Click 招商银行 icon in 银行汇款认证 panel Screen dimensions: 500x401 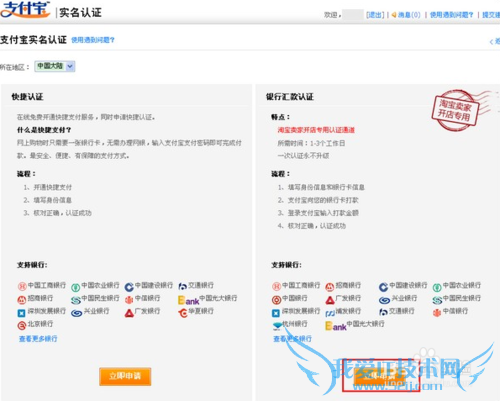point(330,286)
